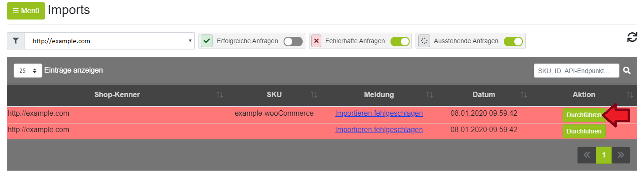Sort by Datum column arrows
The width and height of the screenshot is (644, 177).
(524, 95)
